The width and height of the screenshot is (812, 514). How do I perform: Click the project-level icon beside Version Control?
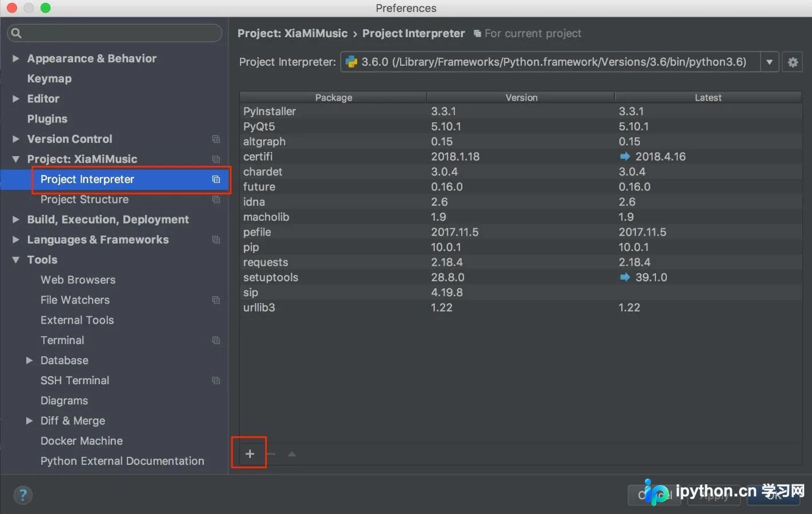click(216, 139)
